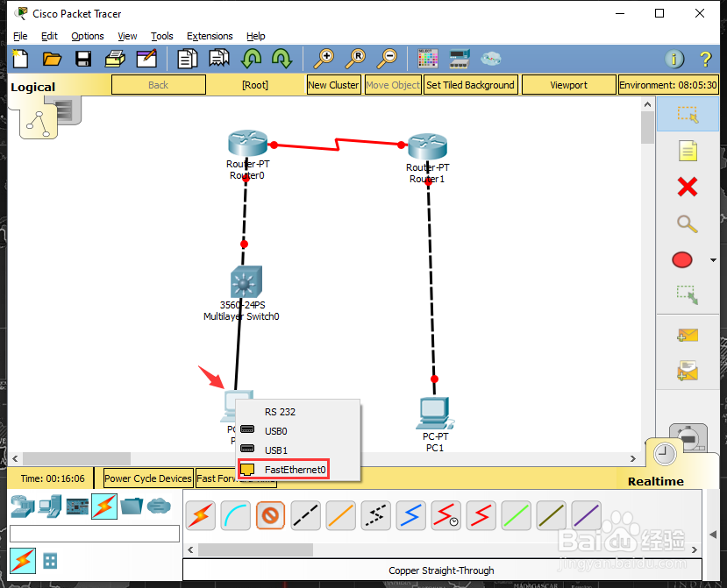Select the Connections lightning category

(104, 506)
